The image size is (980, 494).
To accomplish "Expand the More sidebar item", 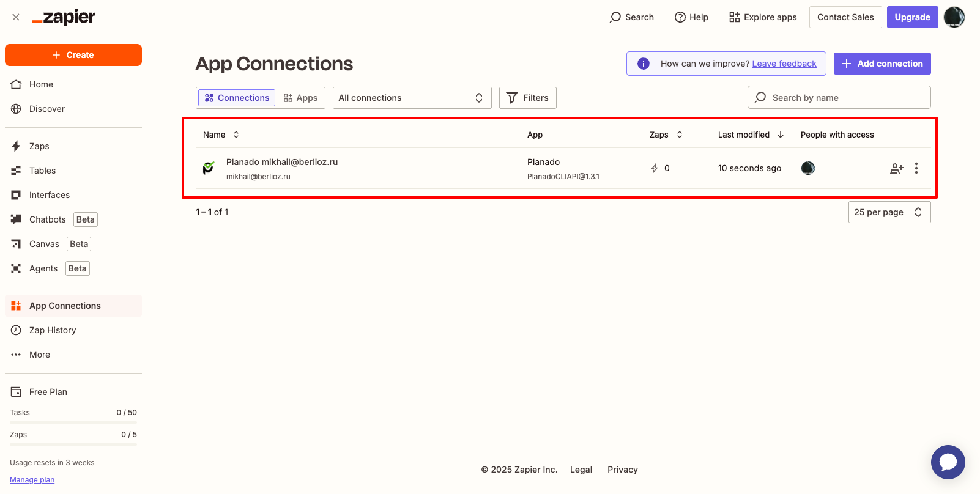I will (73, 355).
